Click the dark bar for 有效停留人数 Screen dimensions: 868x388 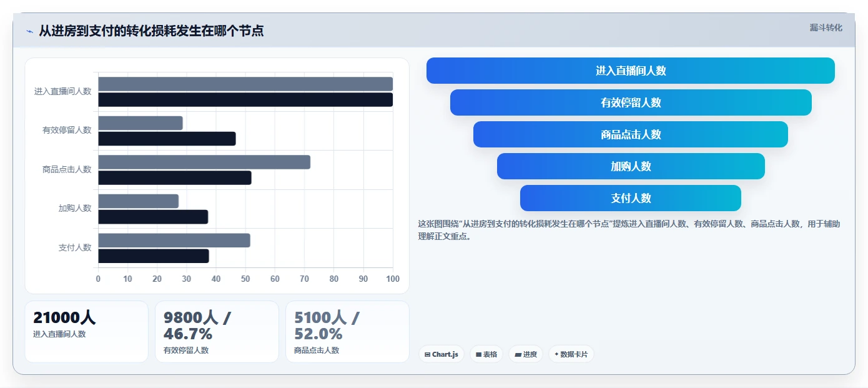click(167, 139)
